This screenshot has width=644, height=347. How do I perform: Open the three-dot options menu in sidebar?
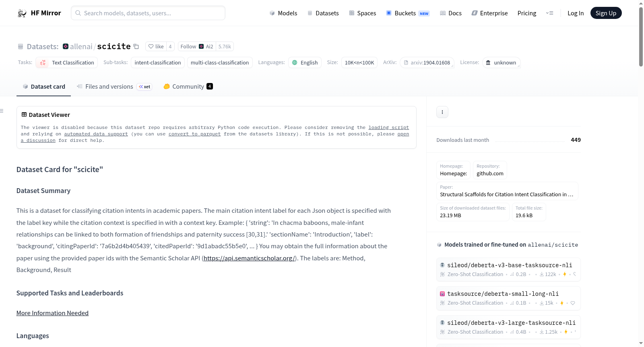(x=442, y=112)
